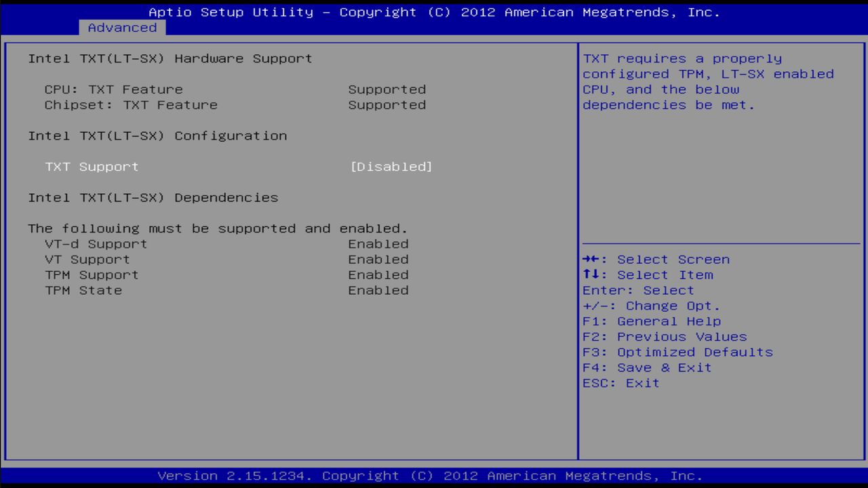Click the VT Support label

[x=87, y=260]
